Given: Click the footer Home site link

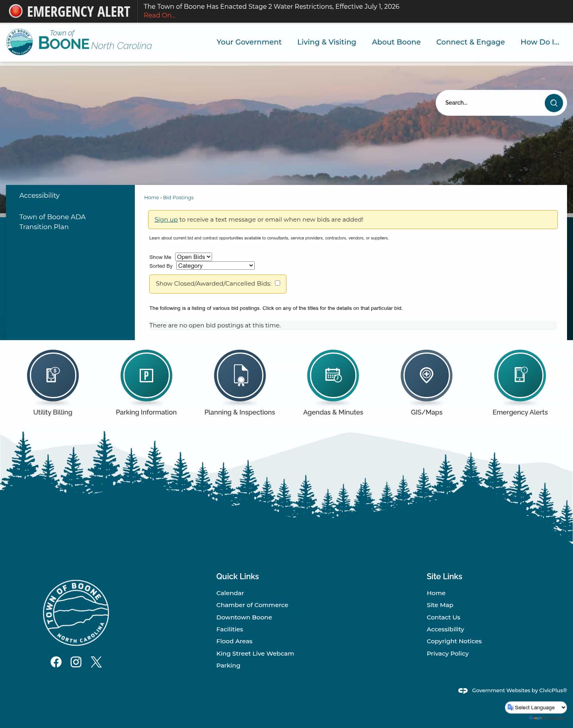Looking at the screenshot, I should pyautogui.click(x=436, y=593).
